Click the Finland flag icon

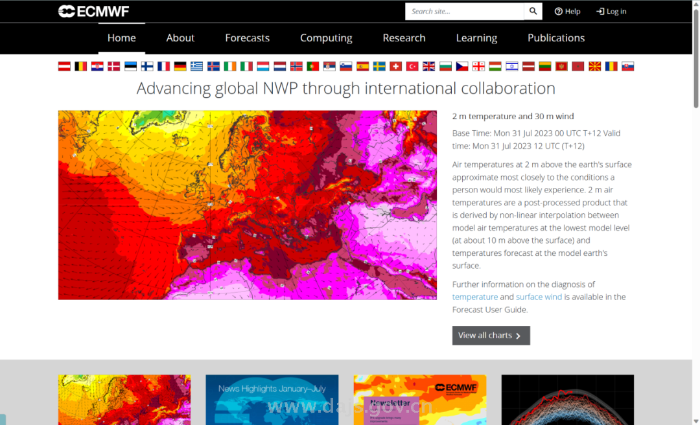[x=147, y=67]
